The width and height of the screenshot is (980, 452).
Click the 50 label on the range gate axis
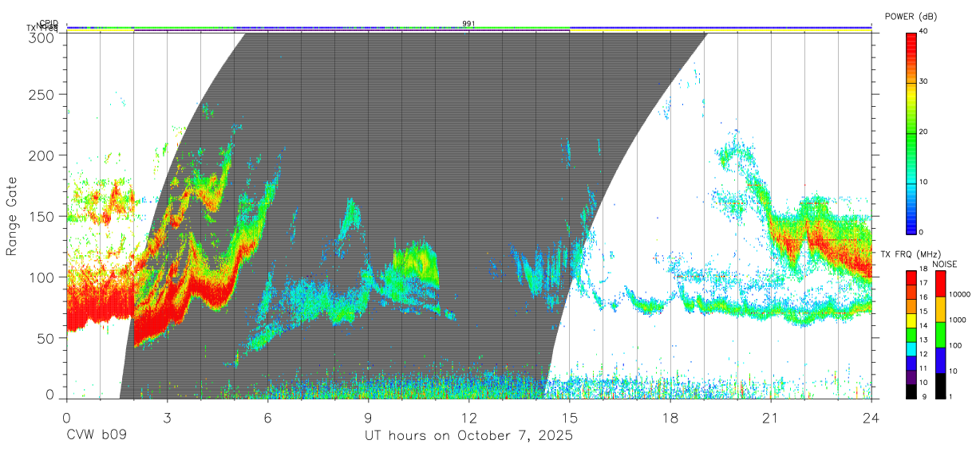click(x=47, y=337)
